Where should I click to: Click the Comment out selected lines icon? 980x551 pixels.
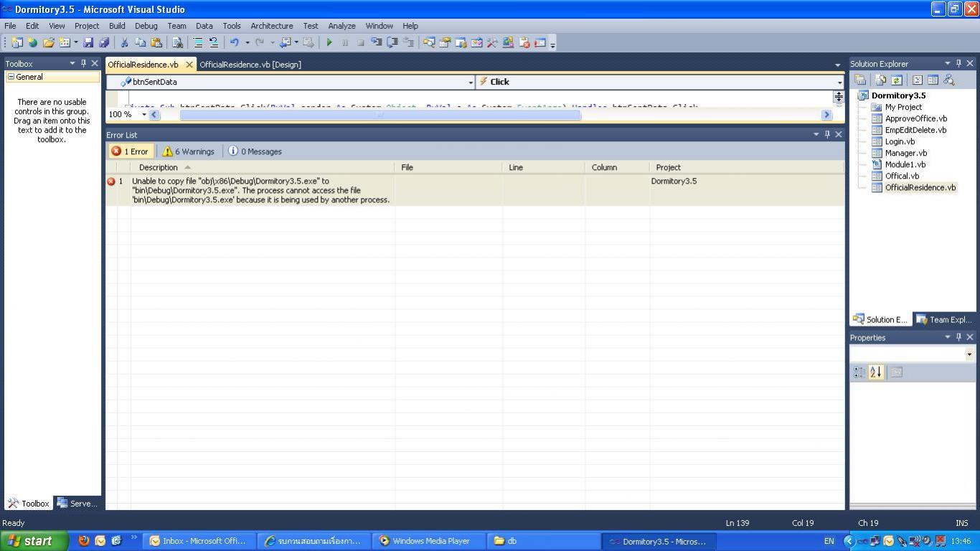point(199,42)
